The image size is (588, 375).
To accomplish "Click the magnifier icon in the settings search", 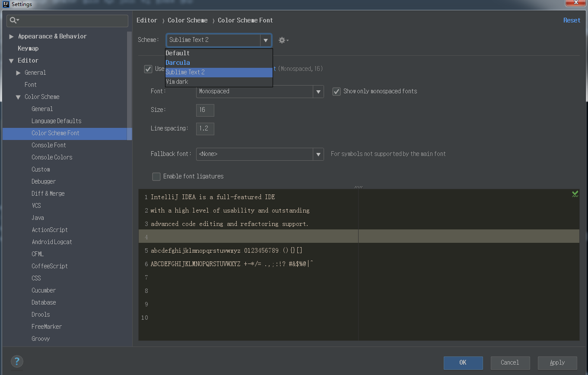I will [14, 20].
